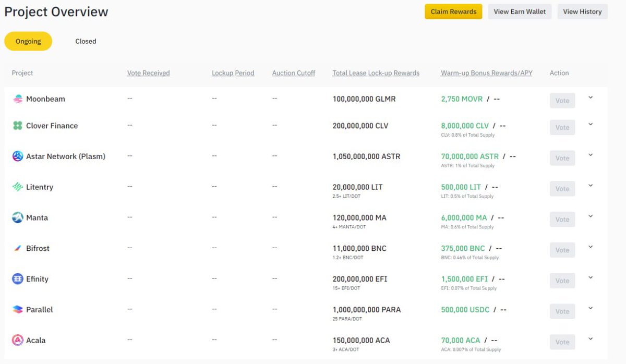Click the 100,000,000 GLMR reward value
The width and height of the screenshot is (626, 364).
(364, 99)
